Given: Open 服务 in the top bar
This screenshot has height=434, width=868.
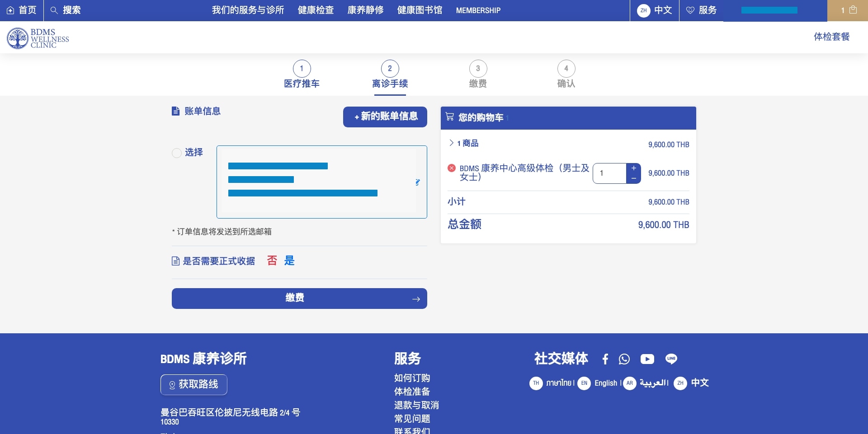Looking at the screenshot, I should [701, 10].
